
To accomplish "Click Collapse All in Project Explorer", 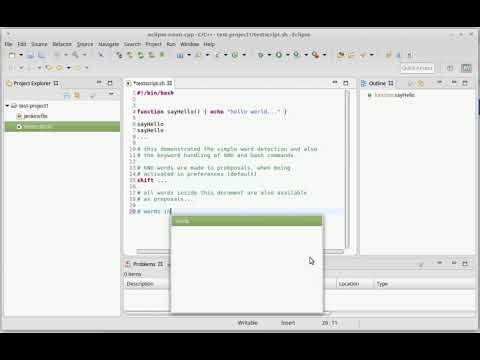I will 67,96.
